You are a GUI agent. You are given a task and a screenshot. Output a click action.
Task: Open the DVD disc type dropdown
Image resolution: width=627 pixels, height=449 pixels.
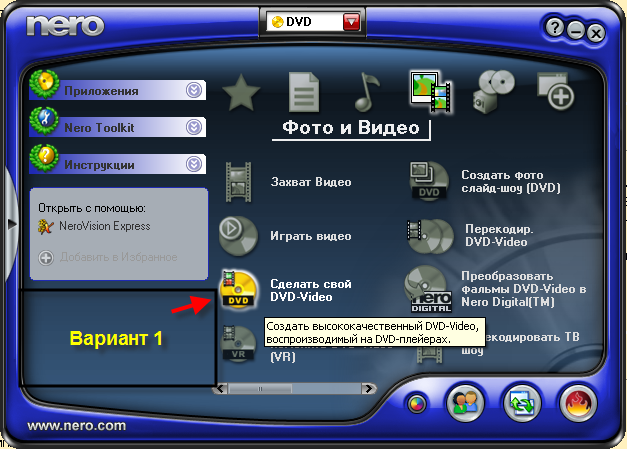coord(349,21)
